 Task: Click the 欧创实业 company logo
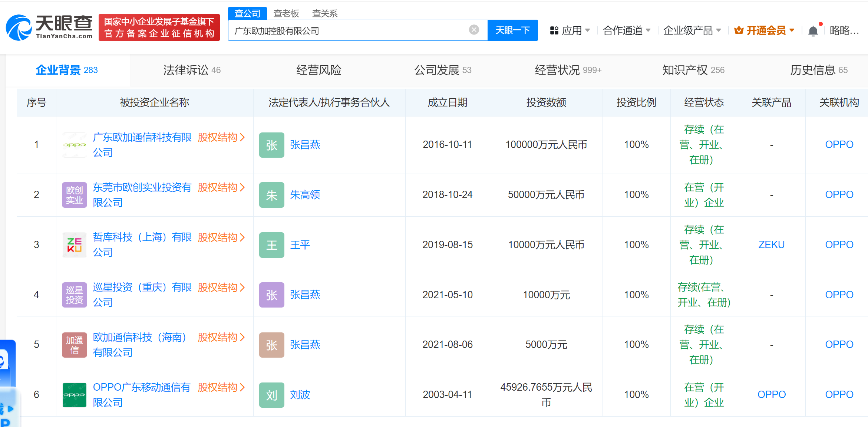(x=75, y=195)
